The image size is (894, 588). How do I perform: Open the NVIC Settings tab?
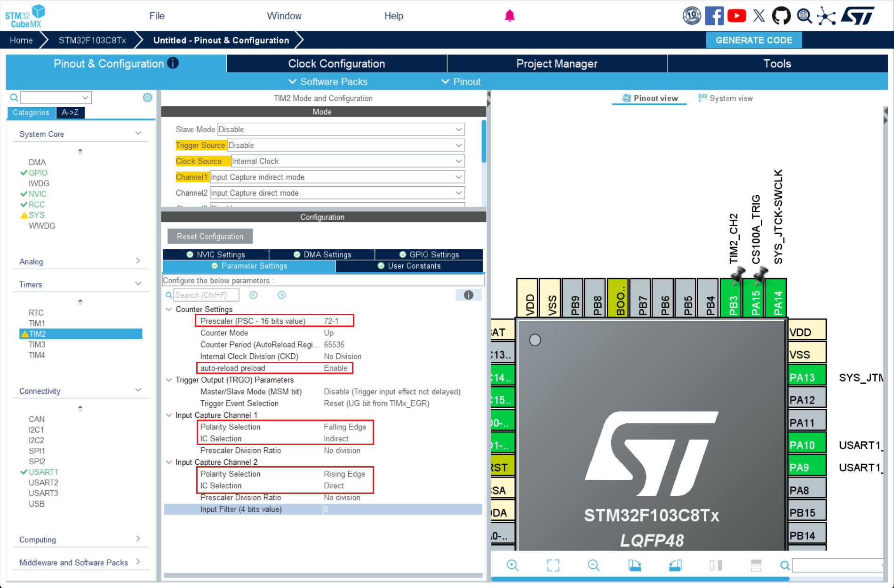pos(216,254)
